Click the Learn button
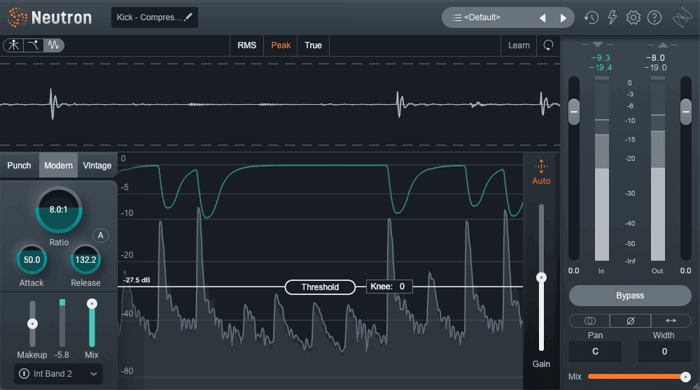700x390 pixels. (519, 45)
